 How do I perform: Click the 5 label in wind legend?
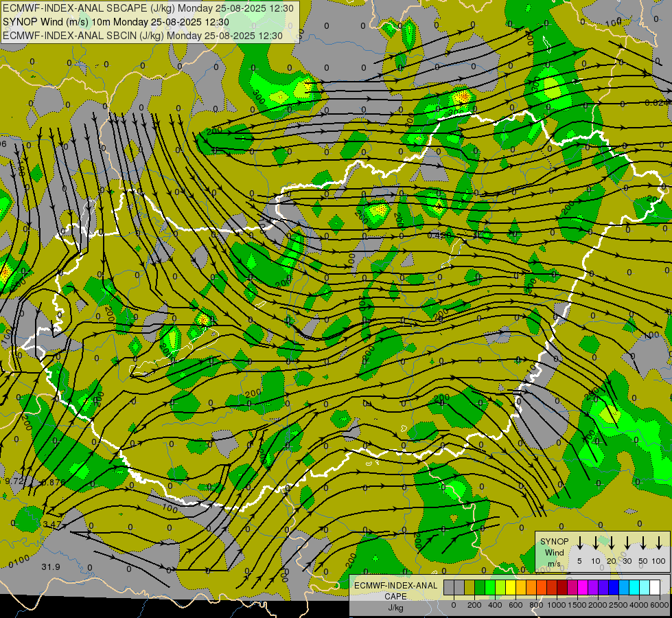[x=579, y=561]
